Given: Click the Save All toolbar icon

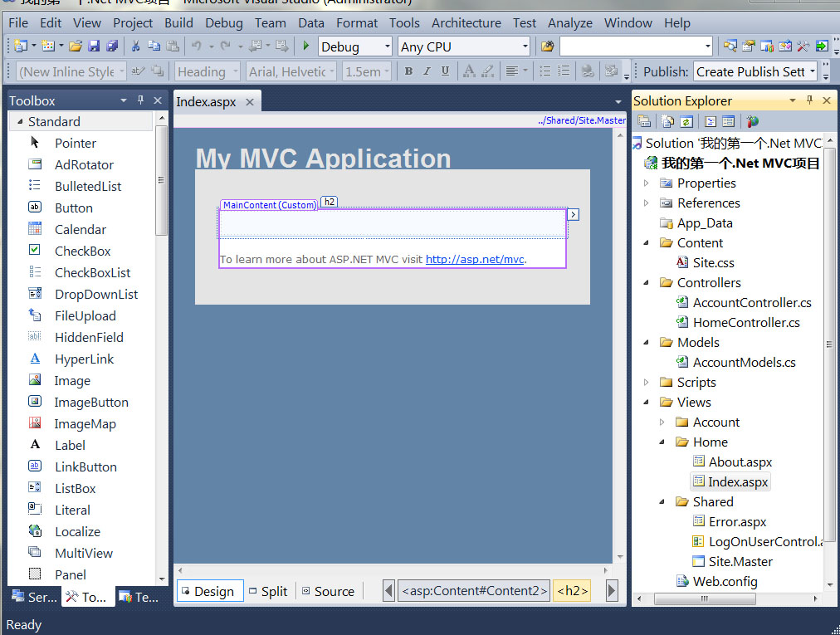Looking at the screenshot, I should point(112,46).
